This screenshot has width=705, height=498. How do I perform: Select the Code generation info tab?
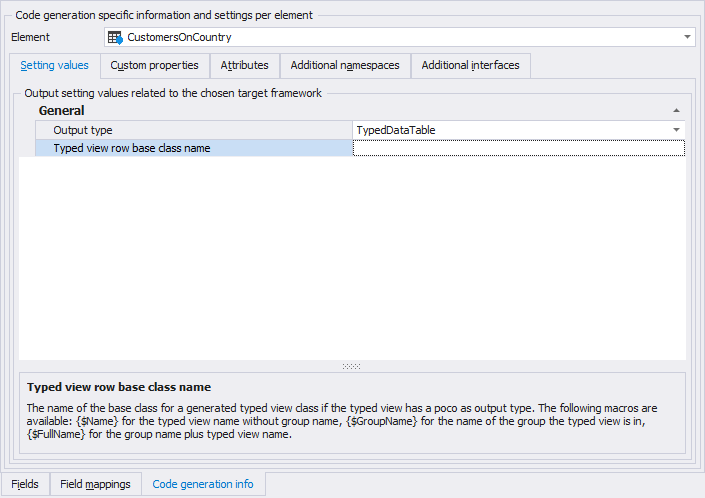pos(203,484)
